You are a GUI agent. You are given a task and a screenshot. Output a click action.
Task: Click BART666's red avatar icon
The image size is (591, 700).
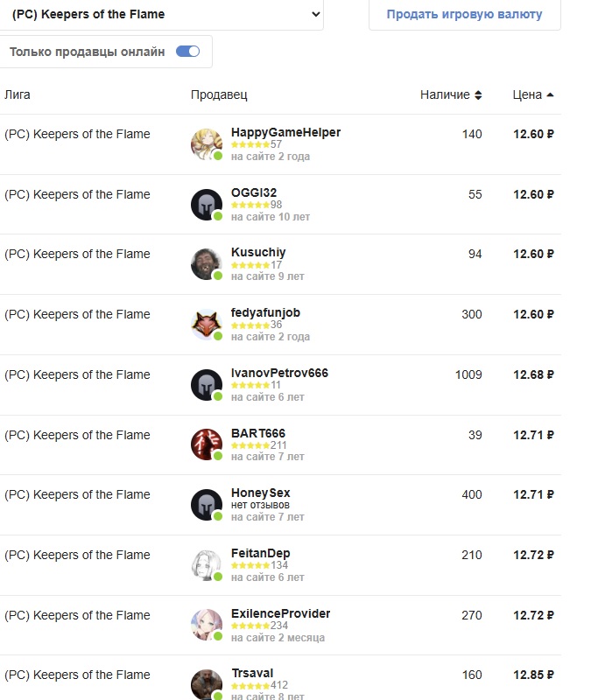[x=207, y=444]
